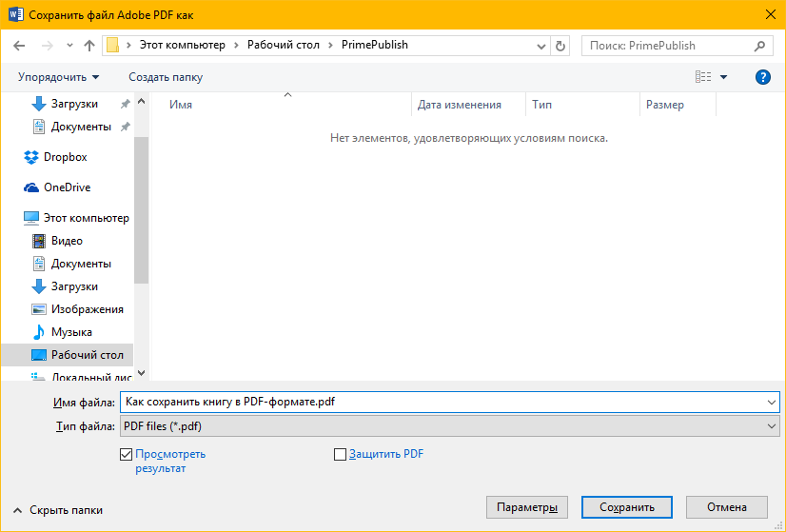
Task: Go back with the left arrow
Action: click(19, 46)
